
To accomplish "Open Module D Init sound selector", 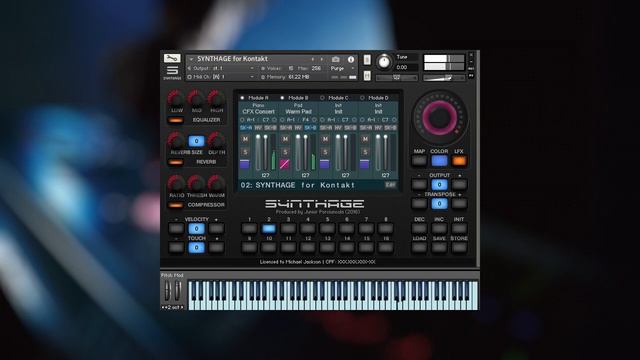I will pyautogui.click(x=378, y=111).
